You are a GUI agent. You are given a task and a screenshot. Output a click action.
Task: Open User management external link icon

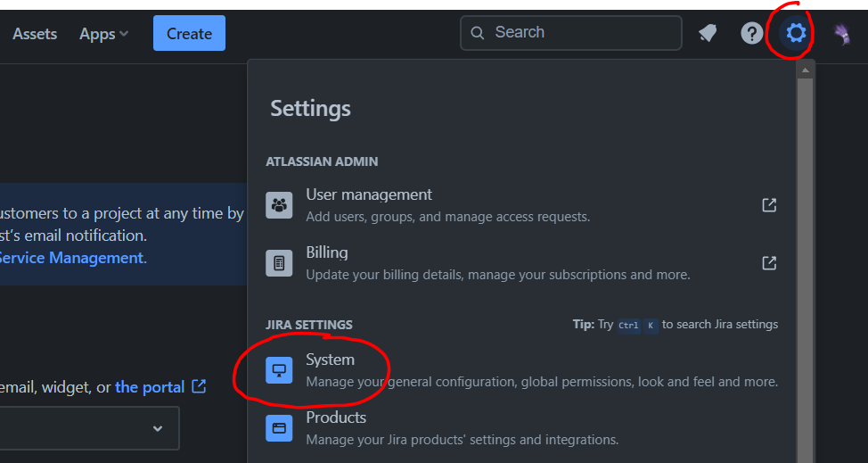click(x=769, y=205)
